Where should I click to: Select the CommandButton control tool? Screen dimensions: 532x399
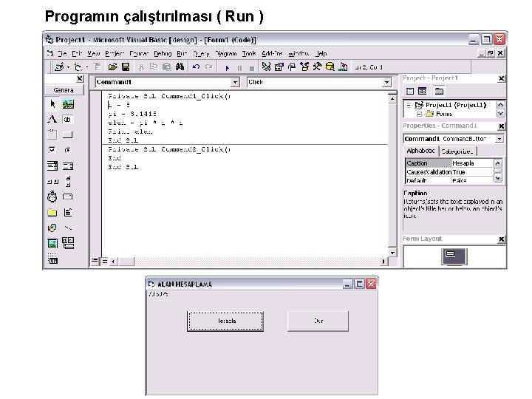pyautogui.click(x=68, y=134)
